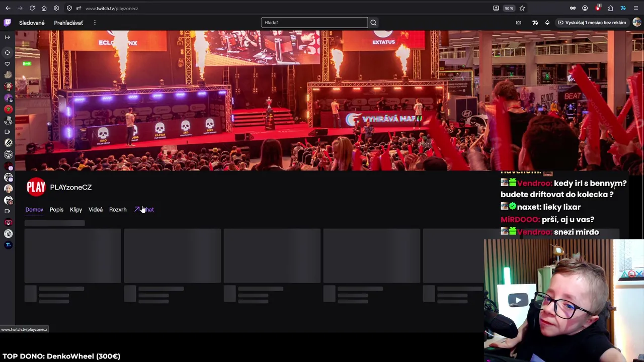Click the lower camera icon in the sidebar
Image resolution: width=644 pixels, height=362 pixels.
tap(8, 211)
